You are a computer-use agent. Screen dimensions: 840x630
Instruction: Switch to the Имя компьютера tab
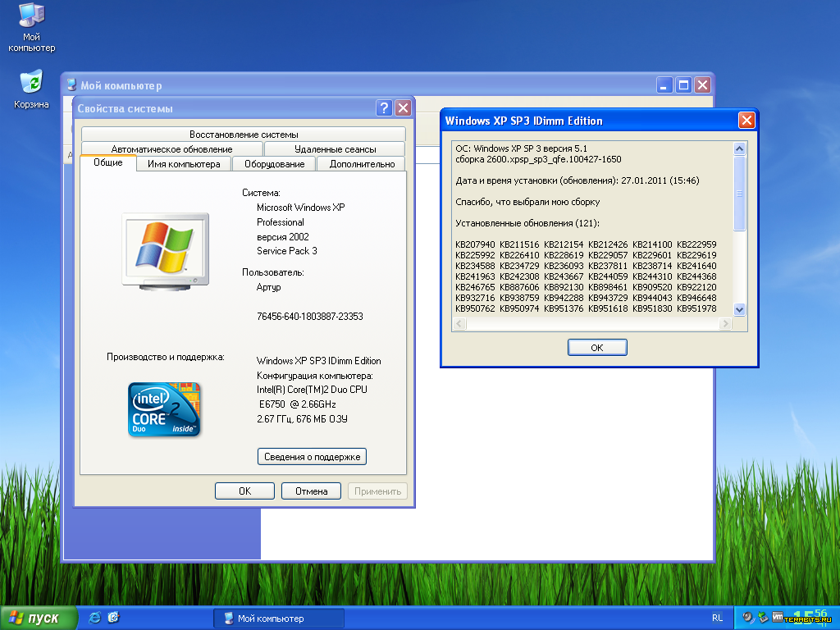pos(184,164)
